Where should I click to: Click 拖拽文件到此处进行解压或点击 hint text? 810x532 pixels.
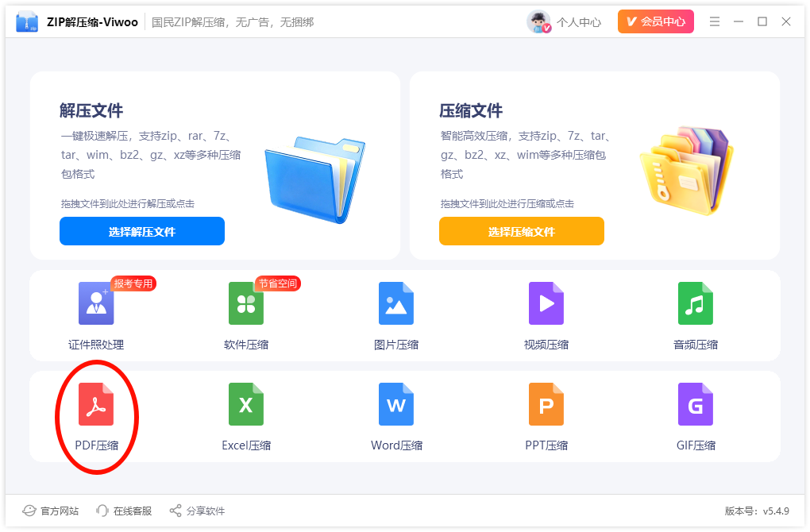[128, 204]
